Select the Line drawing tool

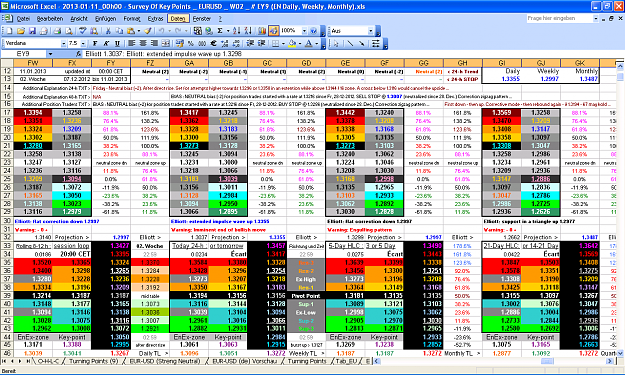click(350, 43)
